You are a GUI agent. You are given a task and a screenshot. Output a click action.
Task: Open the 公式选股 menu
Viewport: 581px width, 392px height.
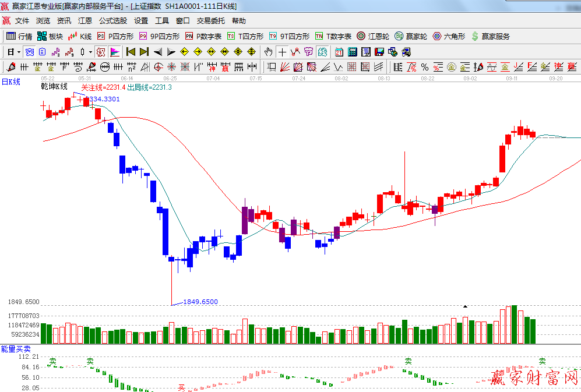pos(112,20)
